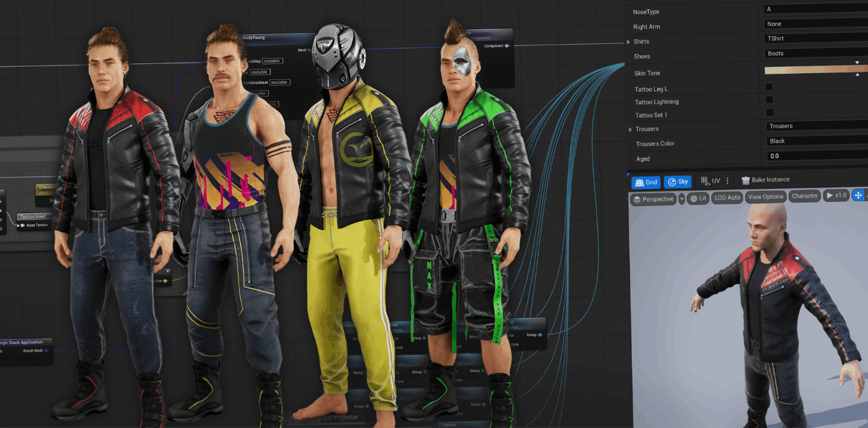Open the Trousers dropdown
This screenshot has height=428, width=868.
(x=817, y=126)
